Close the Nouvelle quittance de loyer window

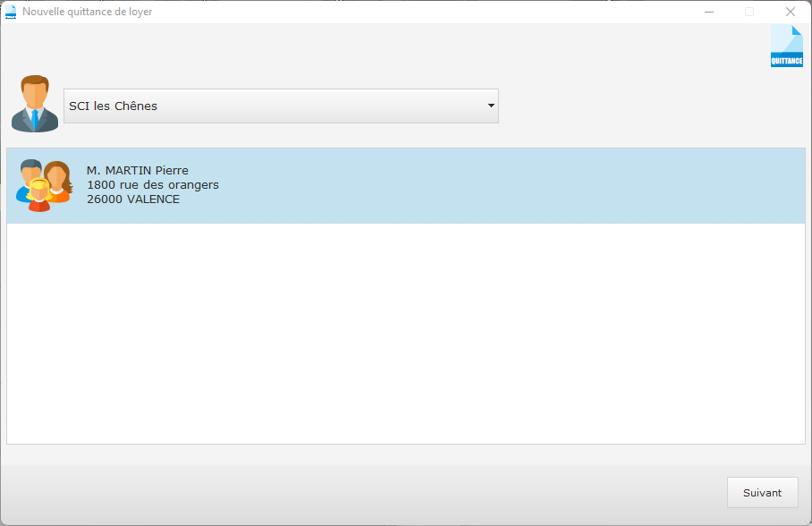click(791, 12)
